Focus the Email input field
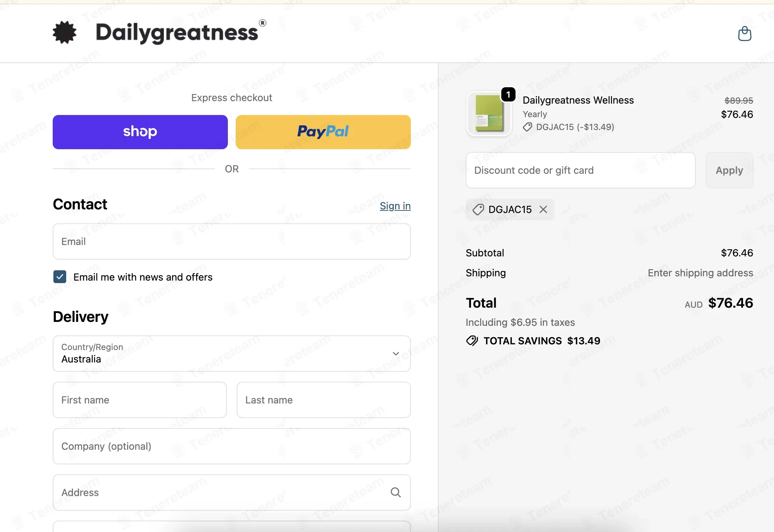Image resolution: width=774 pixels, height=532 pixels. click(x=232, y=241)
